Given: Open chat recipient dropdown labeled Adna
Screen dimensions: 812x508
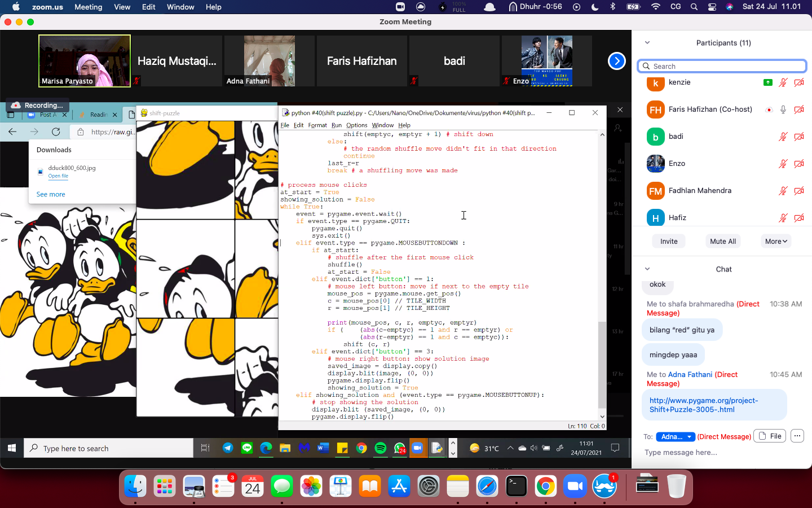Looking at the screenshot, I should [676, 437].
